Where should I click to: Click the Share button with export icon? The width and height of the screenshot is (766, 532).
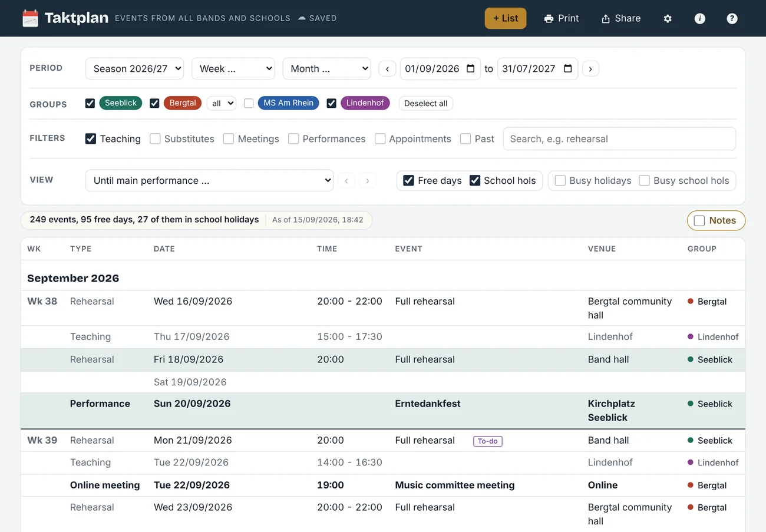coord(620,18)
